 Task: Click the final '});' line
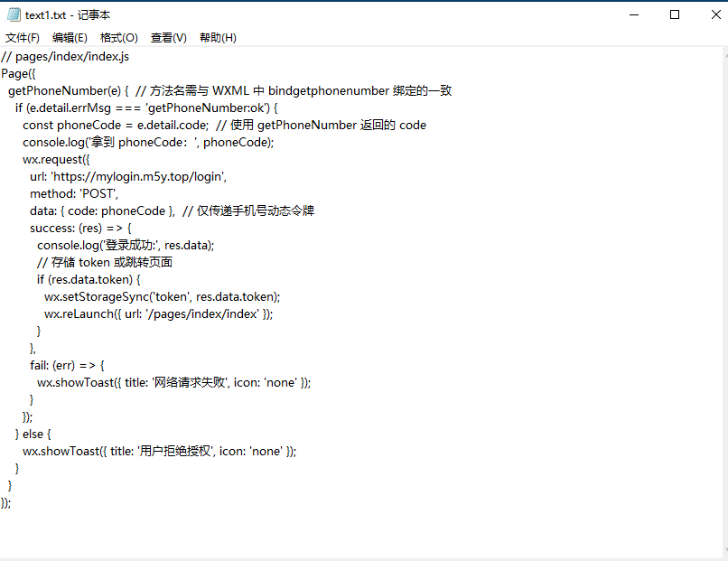pos(6,503)
